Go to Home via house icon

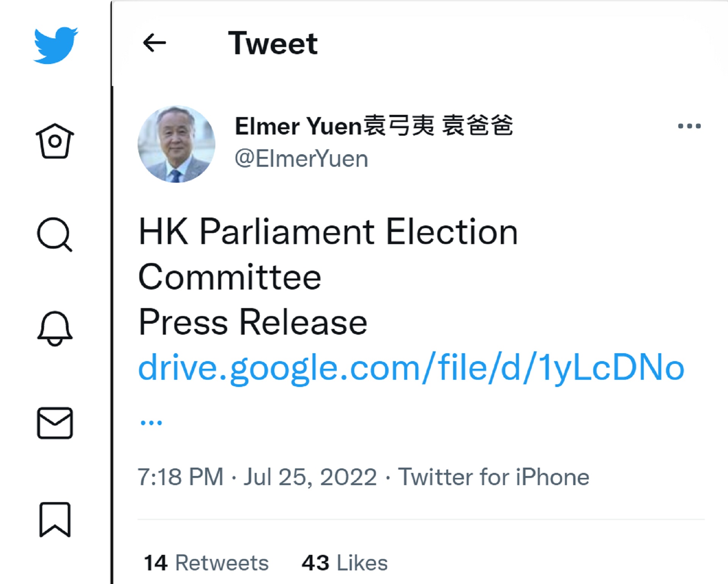click(55, 141)
